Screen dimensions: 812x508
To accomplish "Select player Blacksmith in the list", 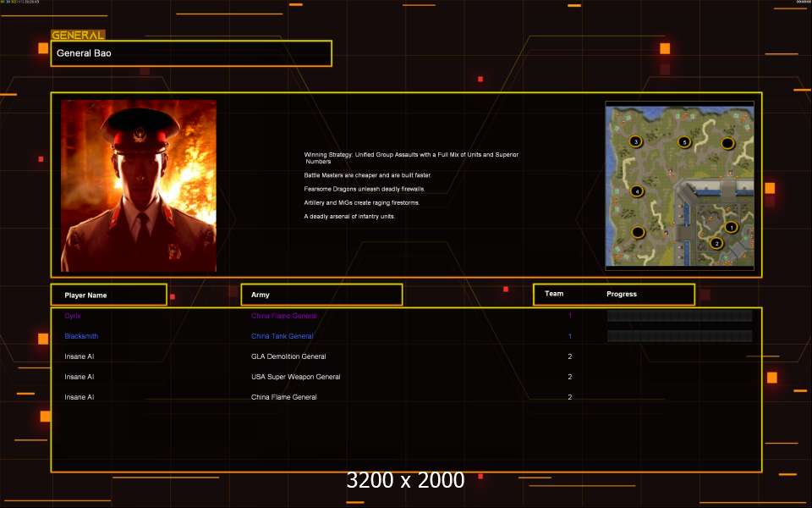I will click(x=81, y=336).
